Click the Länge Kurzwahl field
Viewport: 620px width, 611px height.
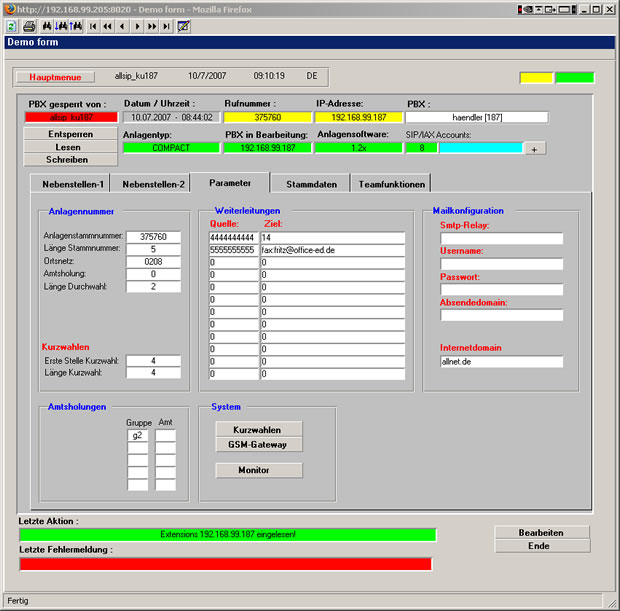click(x=153, y=373)
